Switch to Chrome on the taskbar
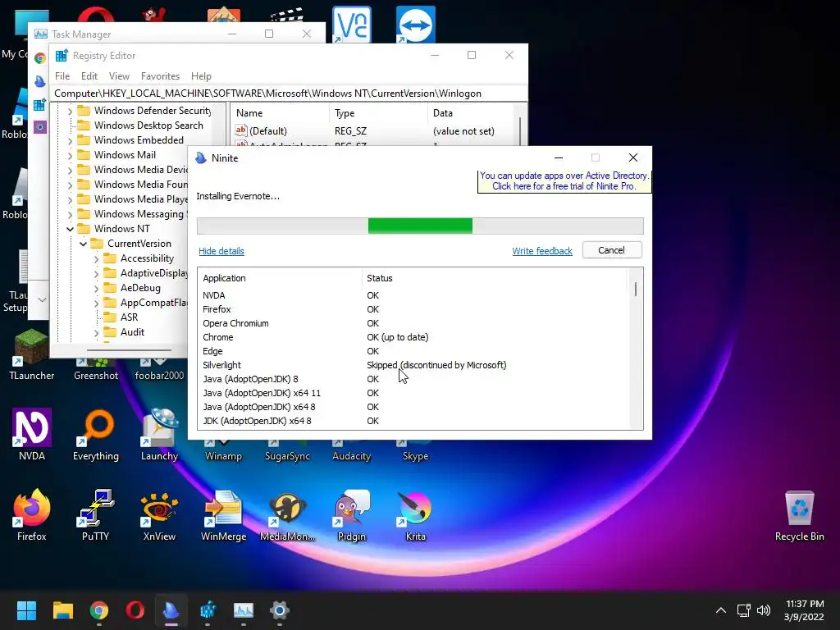The height and width of the screenshot is (630, 840). click(x=99, y=610)
